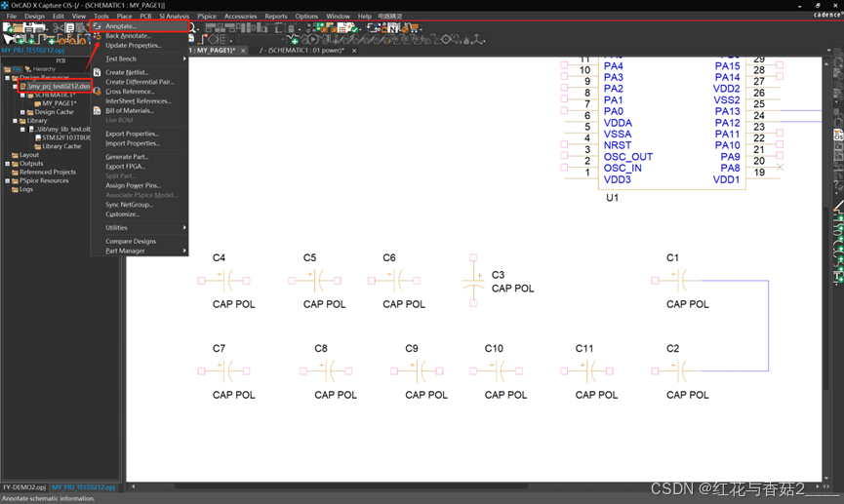Choose Annotate from the Tools menu

tap(140, 25)
